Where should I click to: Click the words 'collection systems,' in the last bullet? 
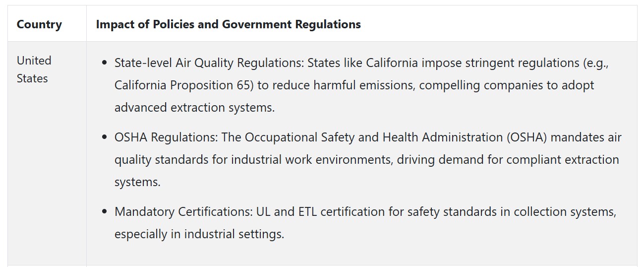tap(565, 212)
